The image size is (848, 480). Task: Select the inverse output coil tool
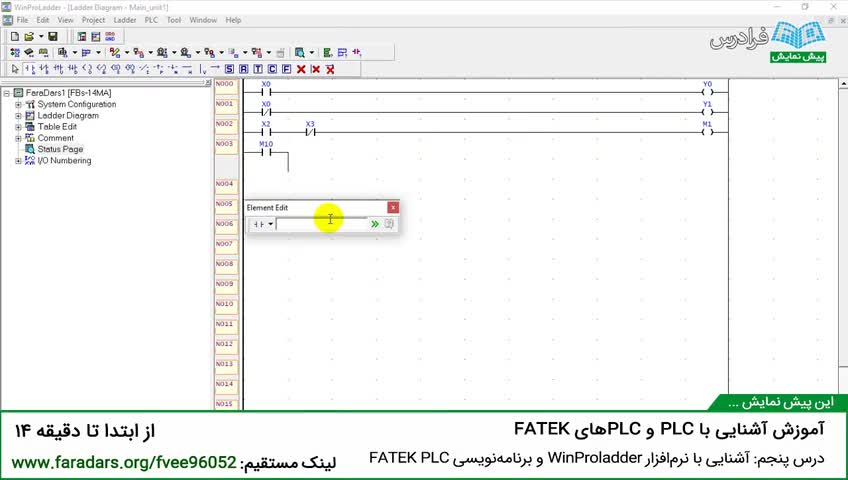click(x=101, y=69)
